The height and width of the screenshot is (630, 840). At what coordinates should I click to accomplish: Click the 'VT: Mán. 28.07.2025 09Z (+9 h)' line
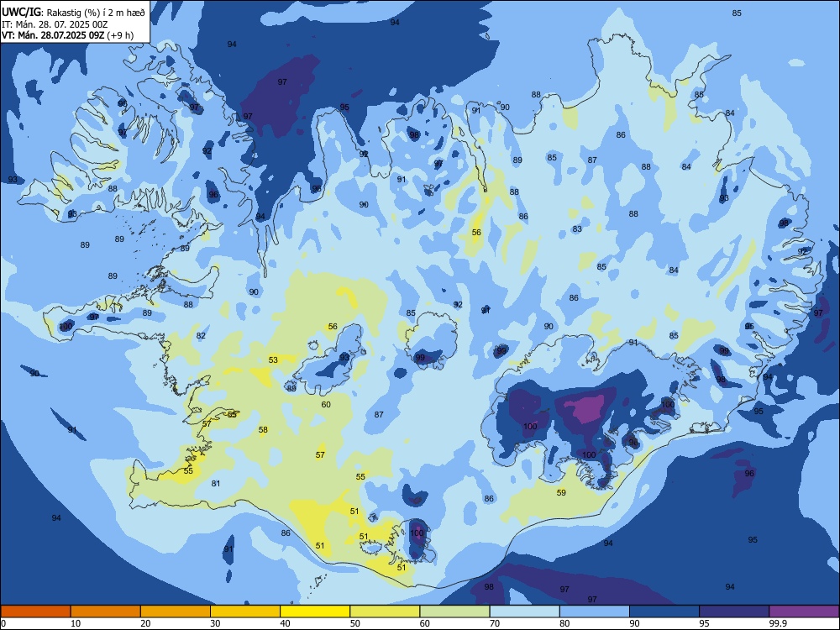point(67,35)
